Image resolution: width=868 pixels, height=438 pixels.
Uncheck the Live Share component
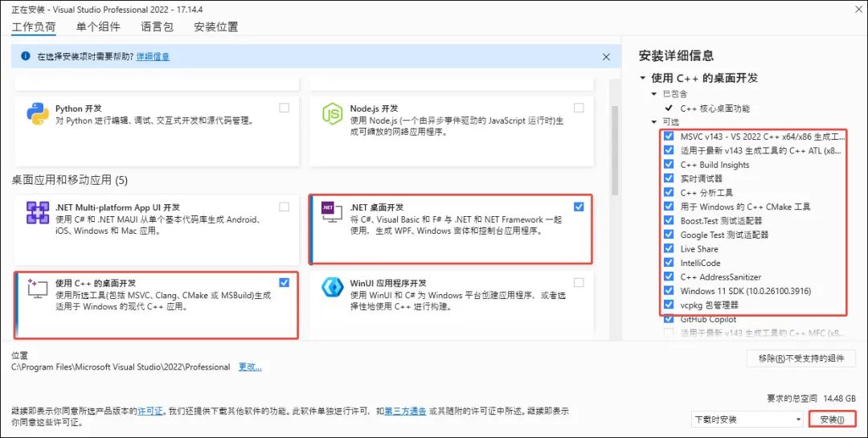(669, 248)
